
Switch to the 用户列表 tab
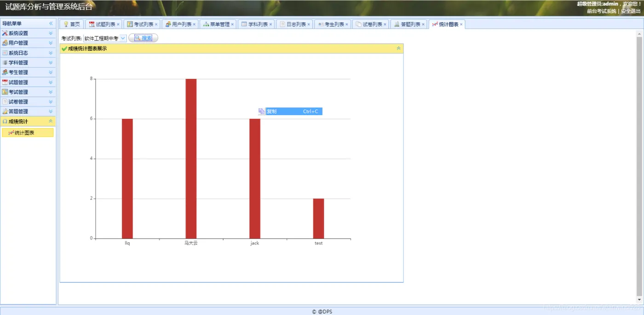point(181,24)
